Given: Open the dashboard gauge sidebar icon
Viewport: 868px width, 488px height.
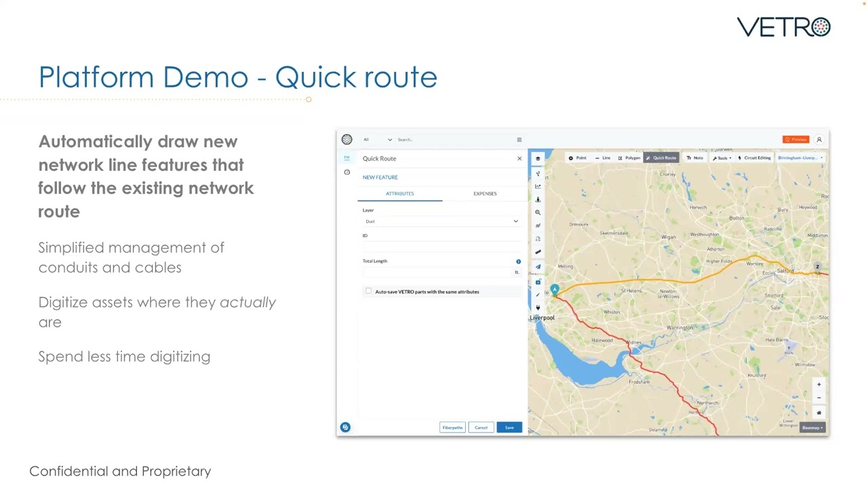Looking at the screenshot, I should (347, 172).
